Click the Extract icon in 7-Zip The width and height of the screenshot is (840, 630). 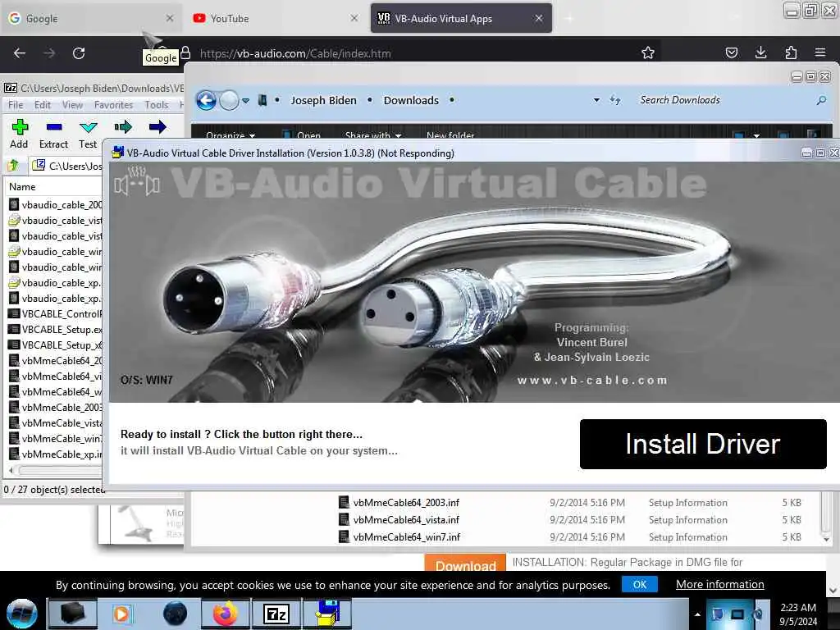[53, 127]
